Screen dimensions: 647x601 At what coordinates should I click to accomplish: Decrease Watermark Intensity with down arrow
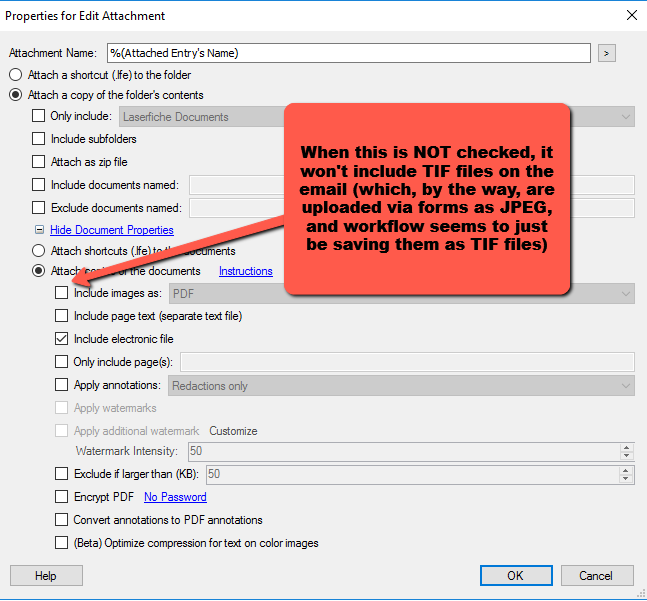click(626, 455)
